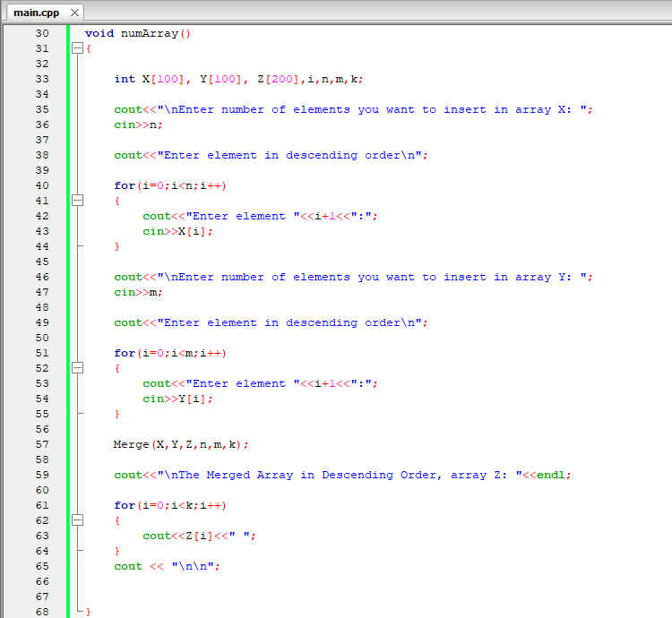This screenshot has height=618, width=672.
Task: Click the 'endl' keyword on line 59
Action: [551, 475]
